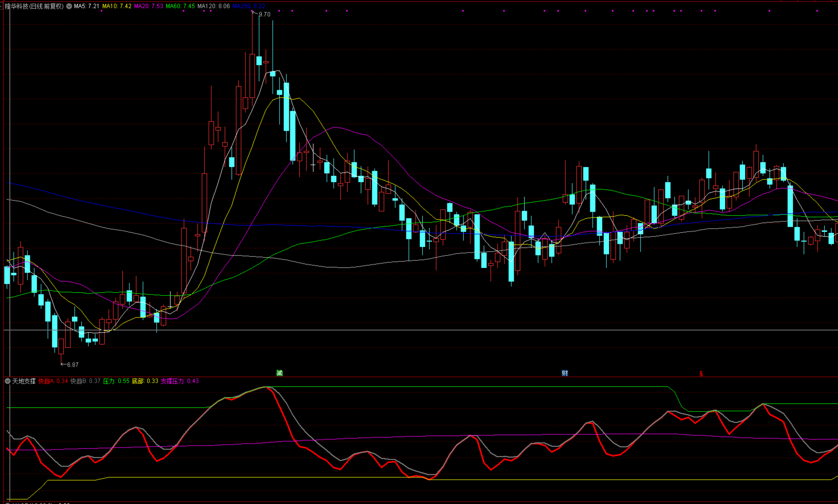Expand the 天地支撑 indicator dropdown arrow
838x504 pixels.
[7, 381]
